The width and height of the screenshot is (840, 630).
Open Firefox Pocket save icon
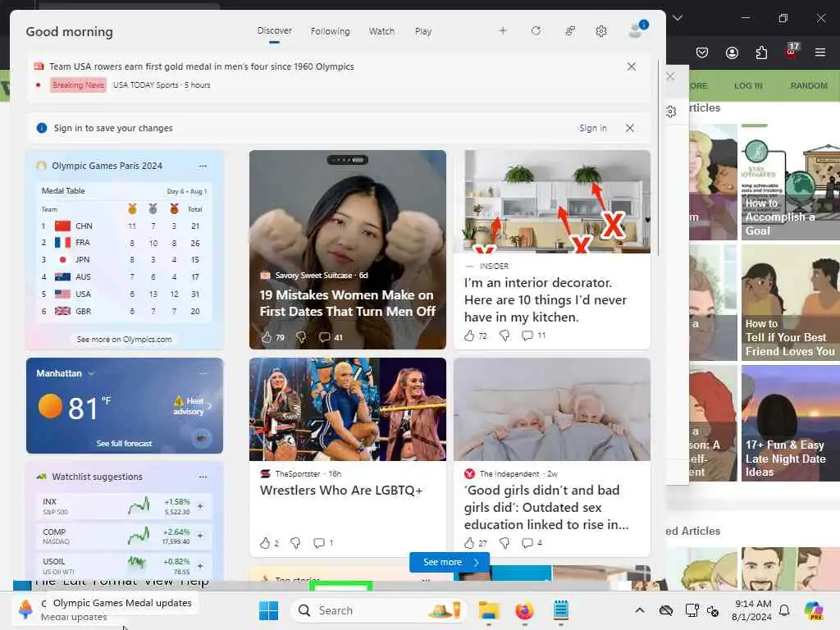(702, 52)
